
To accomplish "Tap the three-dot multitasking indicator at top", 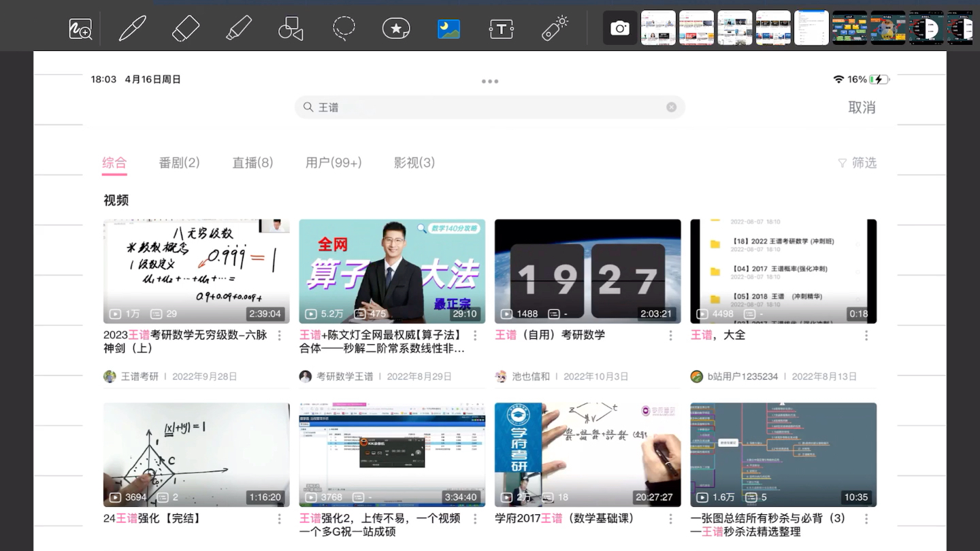I will pos(490,81).
